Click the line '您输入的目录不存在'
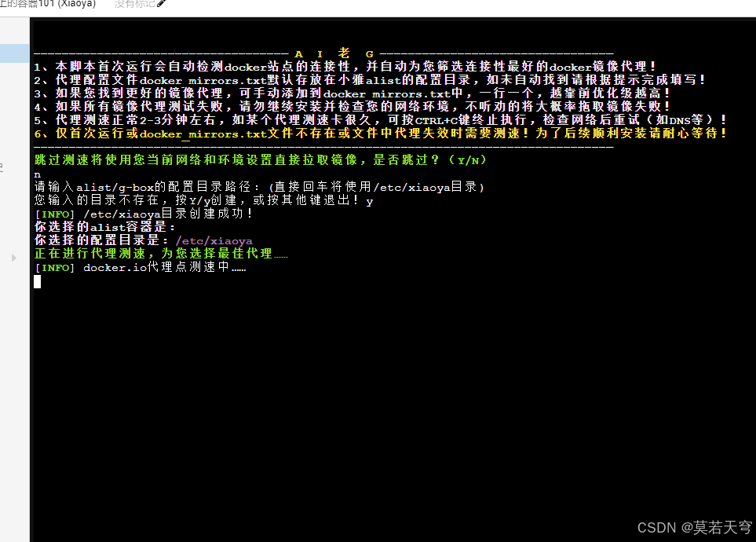Screen dimensions: 756x542 click(x=204, y=200)
